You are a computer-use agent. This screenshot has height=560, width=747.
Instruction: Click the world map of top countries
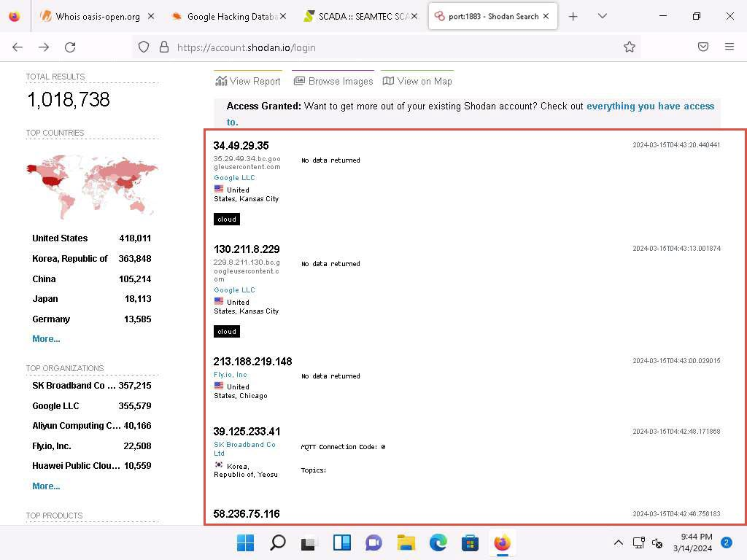pos(91,186)
